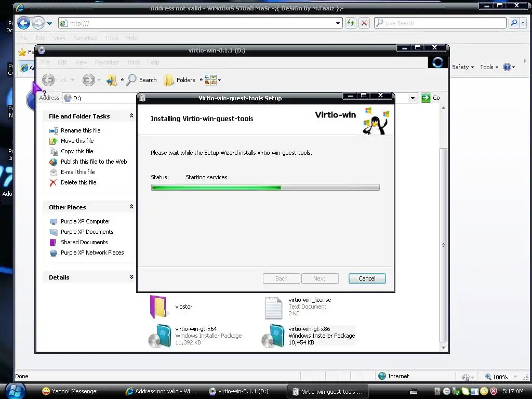Click the scrollbar down arrow in Explorer
This screenshot has width=532, height=399.
point(443,348)
